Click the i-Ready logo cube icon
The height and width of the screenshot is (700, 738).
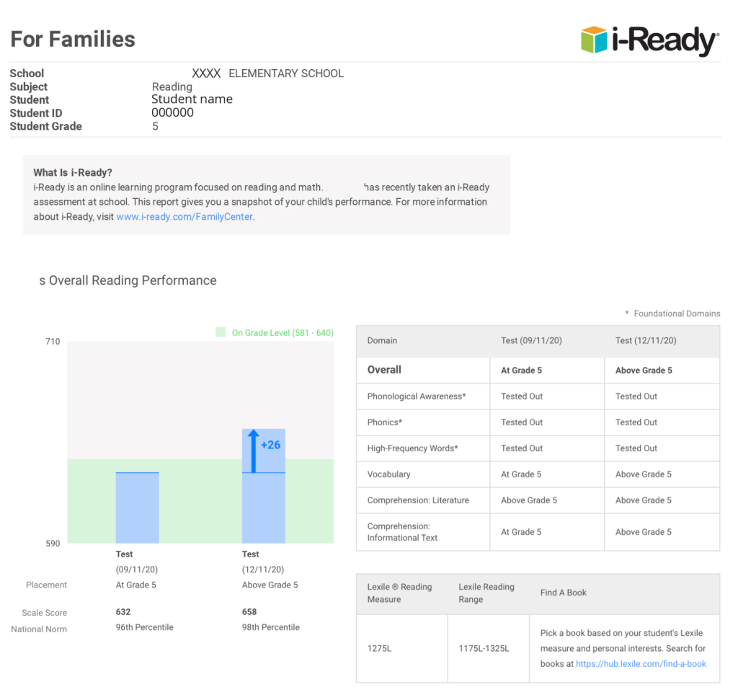(595, 40)
